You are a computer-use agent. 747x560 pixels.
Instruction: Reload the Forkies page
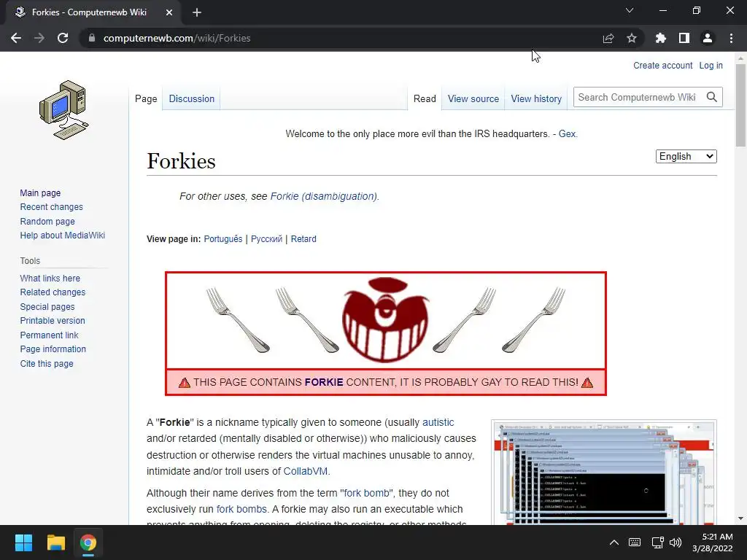click(x=63, y=38)
